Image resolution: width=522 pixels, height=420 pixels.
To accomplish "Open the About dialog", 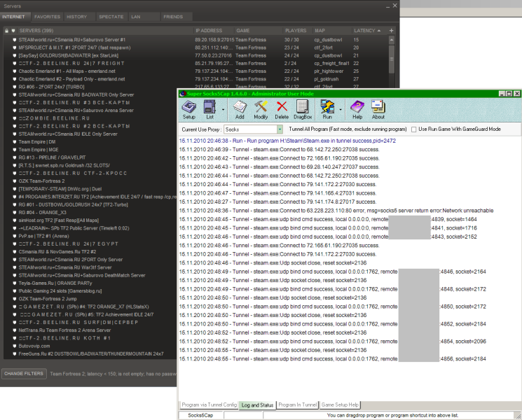I will click(x=378, y=110).
